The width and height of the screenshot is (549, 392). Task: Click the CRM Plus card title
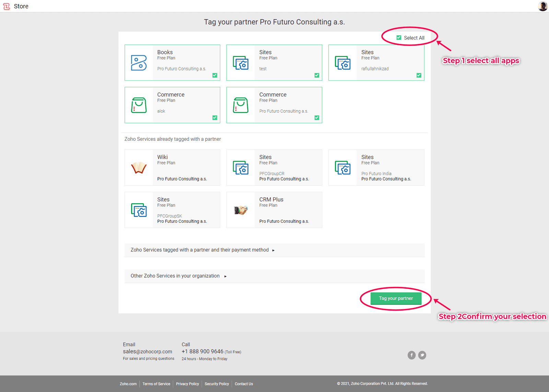pos(271,199)
